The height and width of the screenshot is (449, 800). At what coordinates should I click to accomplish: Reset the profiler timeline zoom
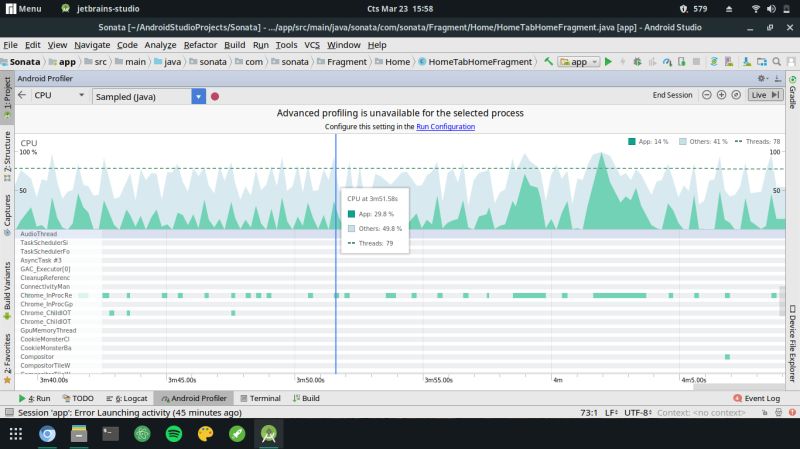coord(736,95)
